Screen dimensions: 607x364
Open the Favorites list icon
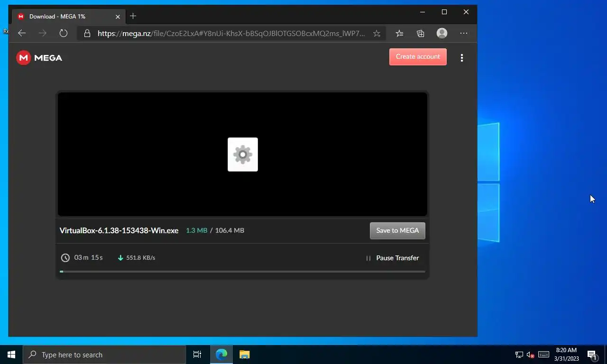(400, 33)
